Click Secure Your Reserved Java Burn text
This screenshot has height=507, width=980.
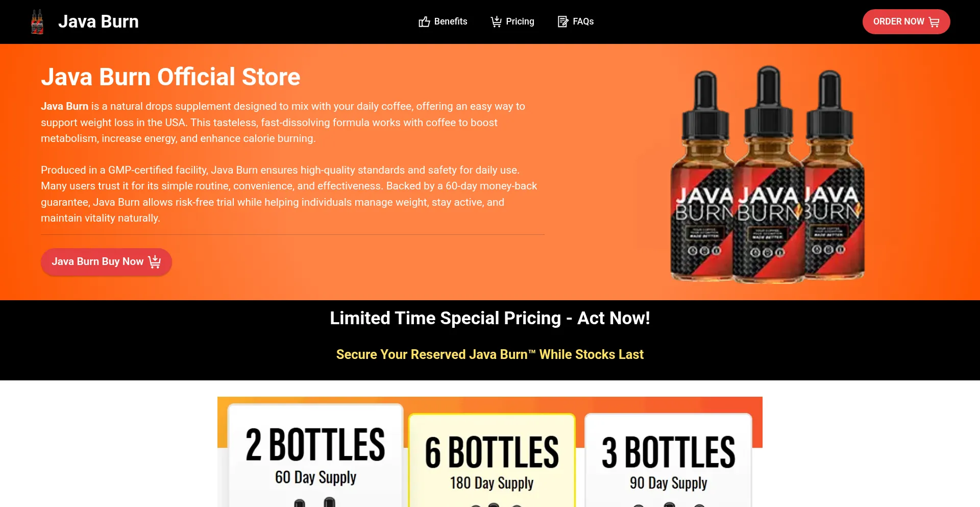click(x=490, y=354)
